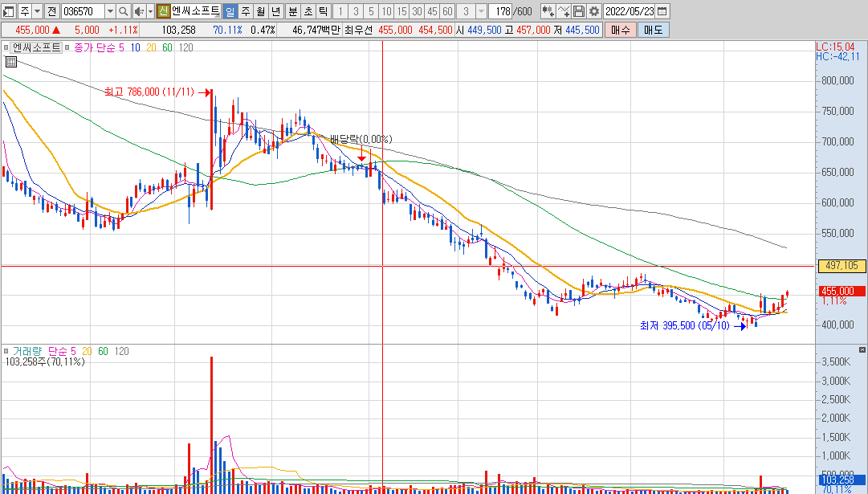Open the calendar date picker icon

662,11
